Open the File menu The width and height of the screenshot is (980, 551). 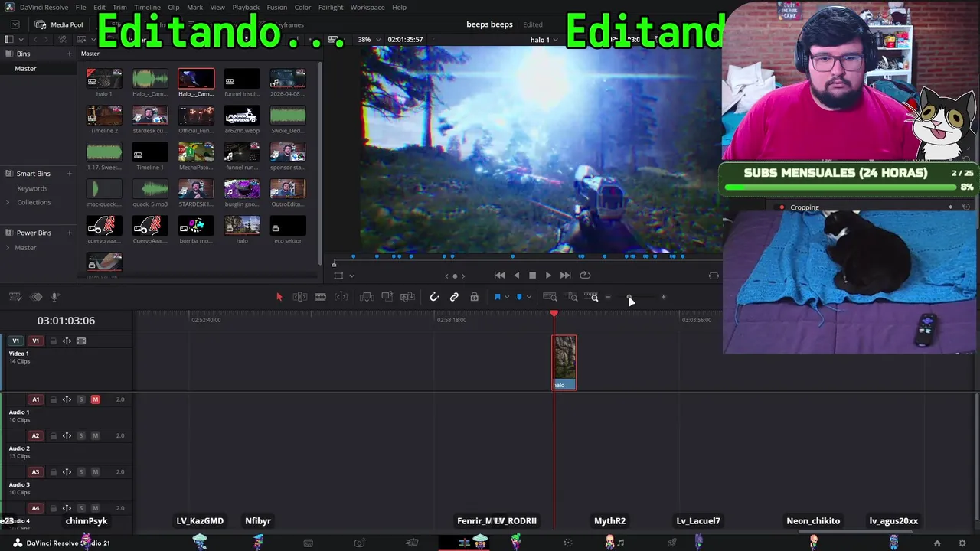[x=80, y=8]
